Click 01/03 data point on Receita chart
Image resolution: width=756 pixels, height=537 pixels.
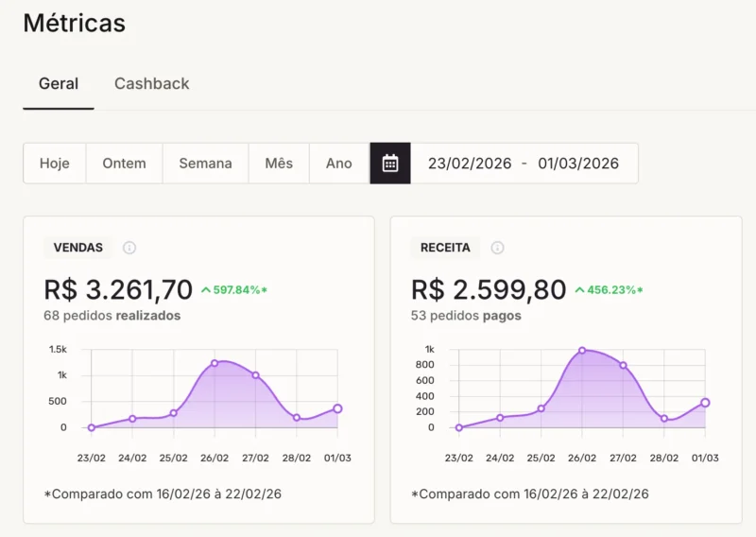pyautogui.click(x=705, y=403)
